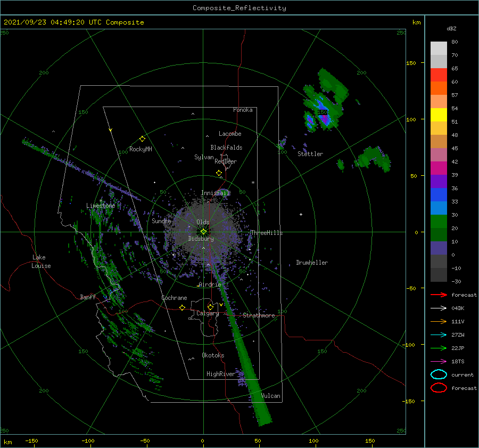The width and height of the screenshot is (479, 448).
Task: Click the Lacombe town label
Action: (230, 134)
